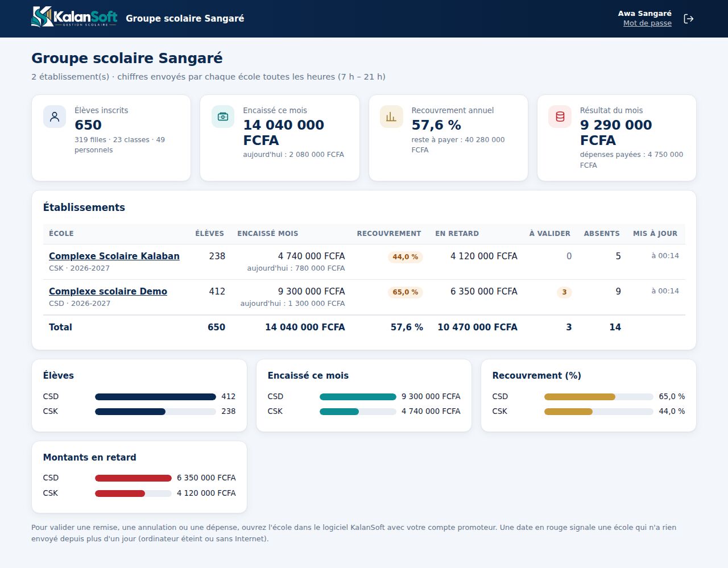Click the aujourd'hui : 1 300 000 FCFA text

(x=292, y=304)
